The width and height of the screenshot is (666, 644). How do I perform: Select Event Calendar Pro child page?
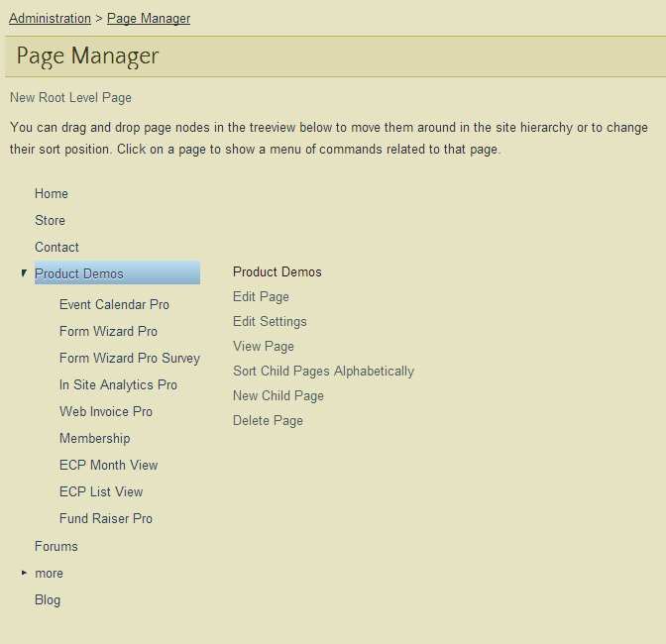[x=114, y=305]
